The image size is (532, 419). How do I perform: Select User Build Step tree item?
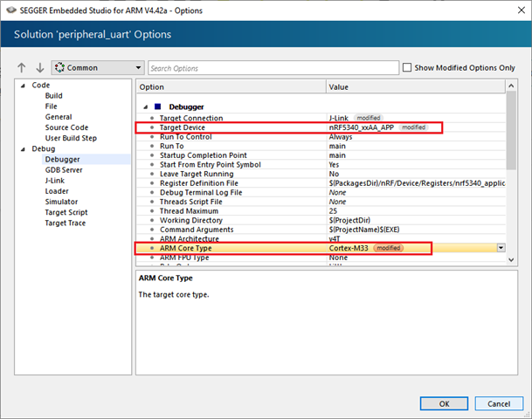tap(71, 138)
